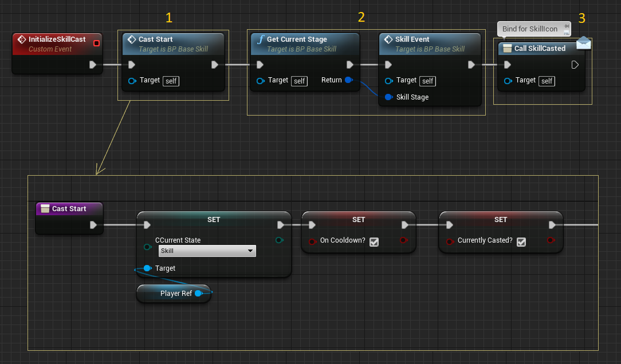Click the Get Current Stage function icon
The height and width of the screenshot is (364, 621).
[x=261, y=39]
